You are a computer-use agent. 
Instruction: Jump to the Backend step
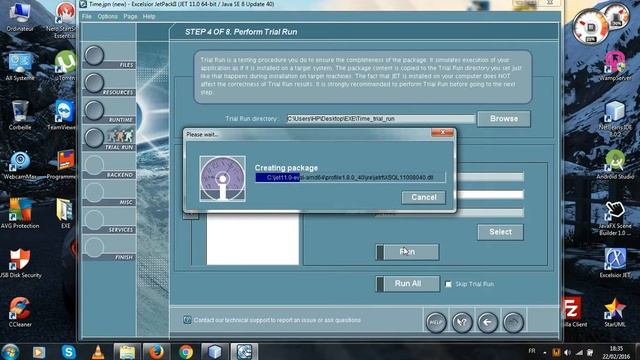pos(94,165)
